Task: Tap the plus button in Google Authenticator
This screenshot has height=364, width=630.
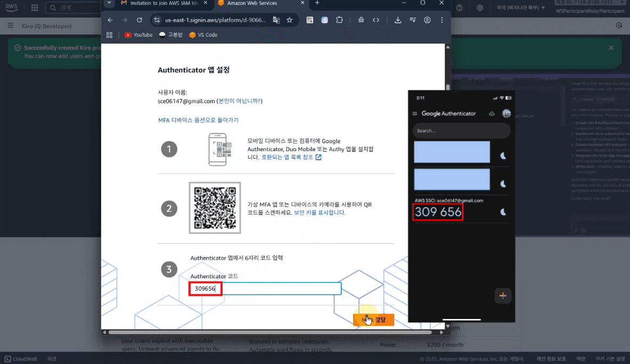Action: point(503,295)
